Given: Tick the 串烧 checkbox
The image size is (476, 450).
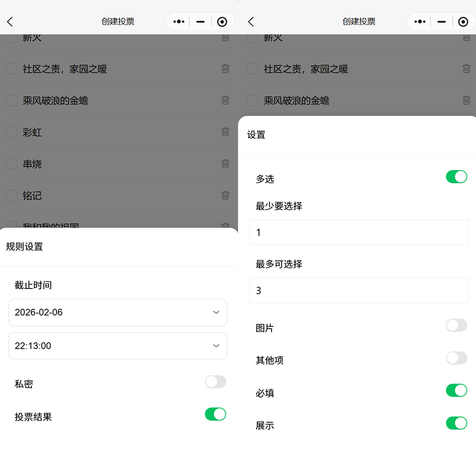Looking at the screenshot, I should pyautogui.click(x=11, y=164).
